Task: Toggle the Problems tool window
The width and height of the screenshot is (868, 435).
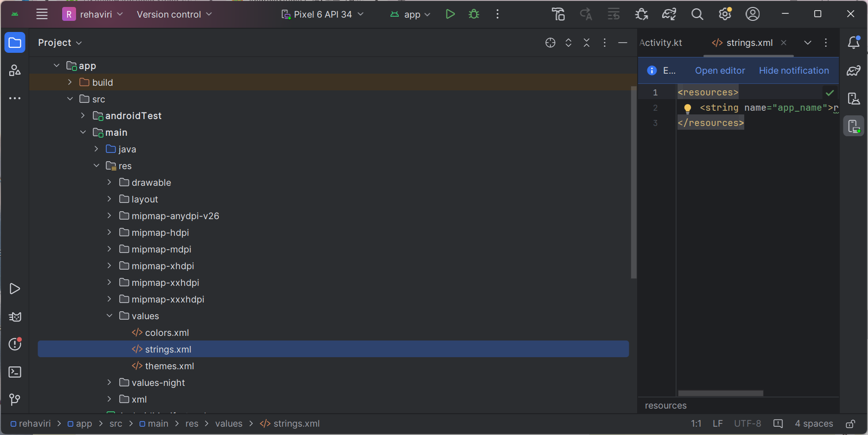Action: pos(15,344)
